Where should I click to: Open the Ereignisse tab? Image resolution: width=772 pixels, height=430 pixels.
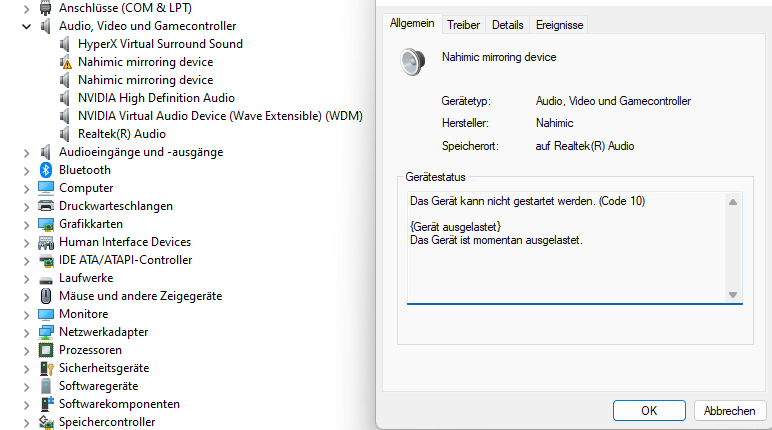(x=560, y=25)
